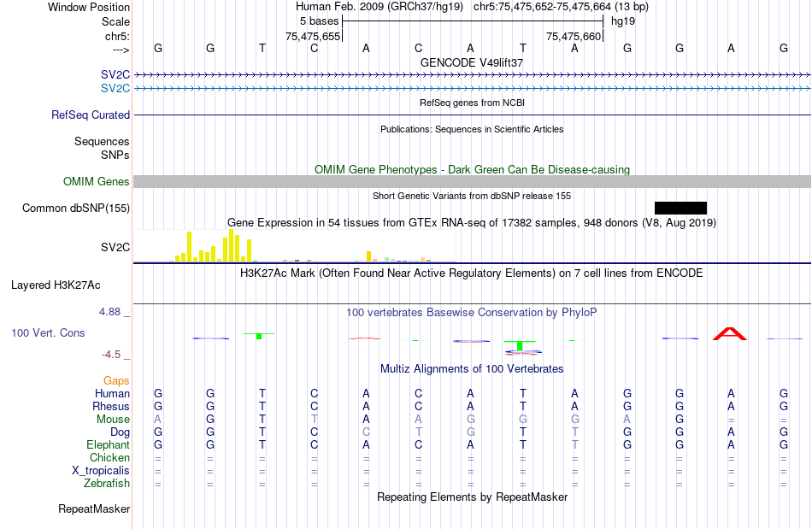
Task: Click the Dog alignment row label
Action: pos(120,432)
